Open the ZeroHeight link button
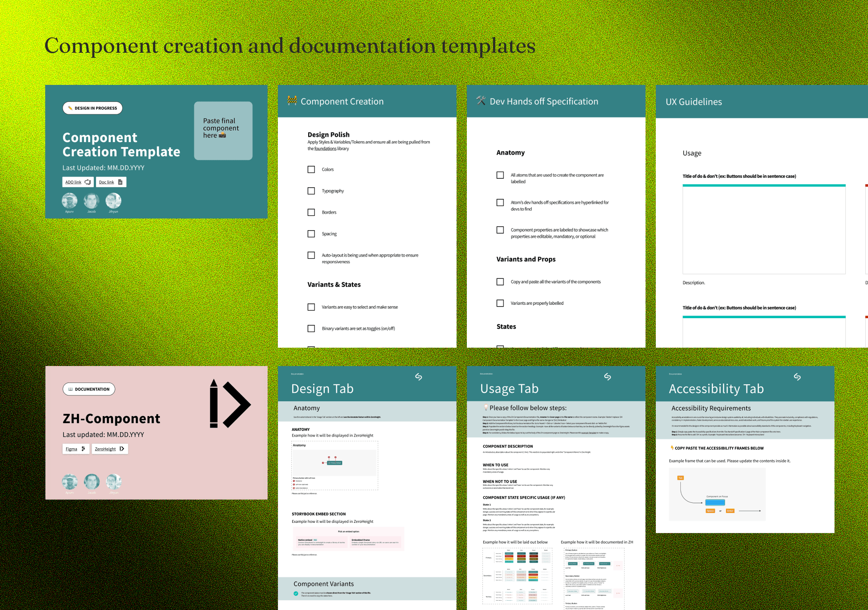Screen dimensions: 868x610 [109, 449]
